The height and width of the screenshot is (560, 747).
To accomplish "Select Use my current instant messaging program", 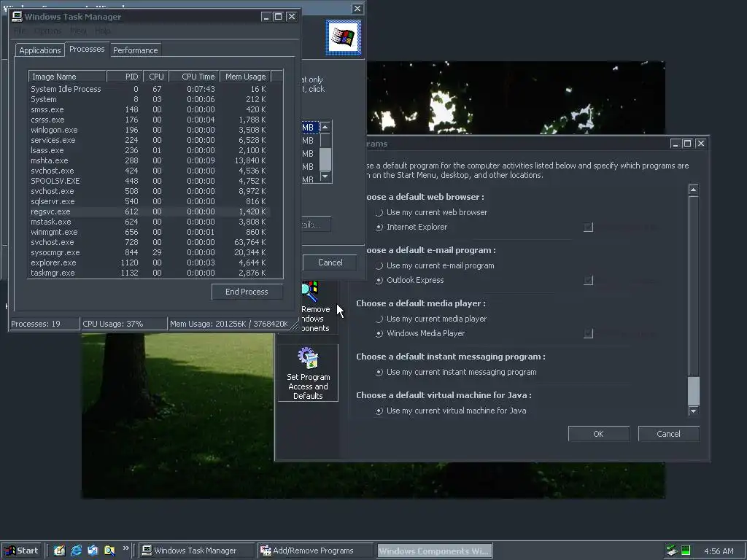I will [379, 373].
